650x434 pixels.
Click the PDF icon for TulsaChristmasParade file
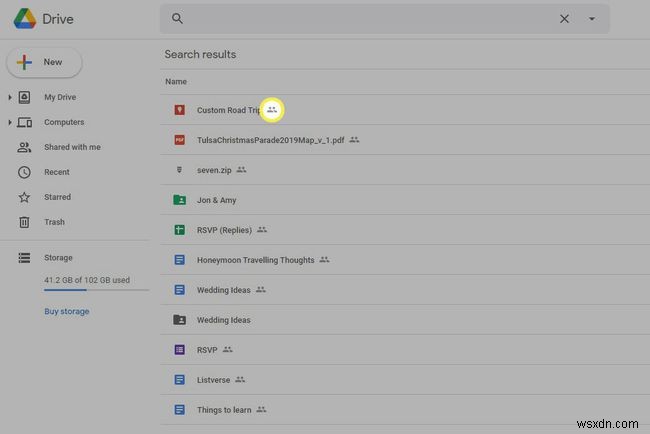pyautogui.click(x=179, y=140)
